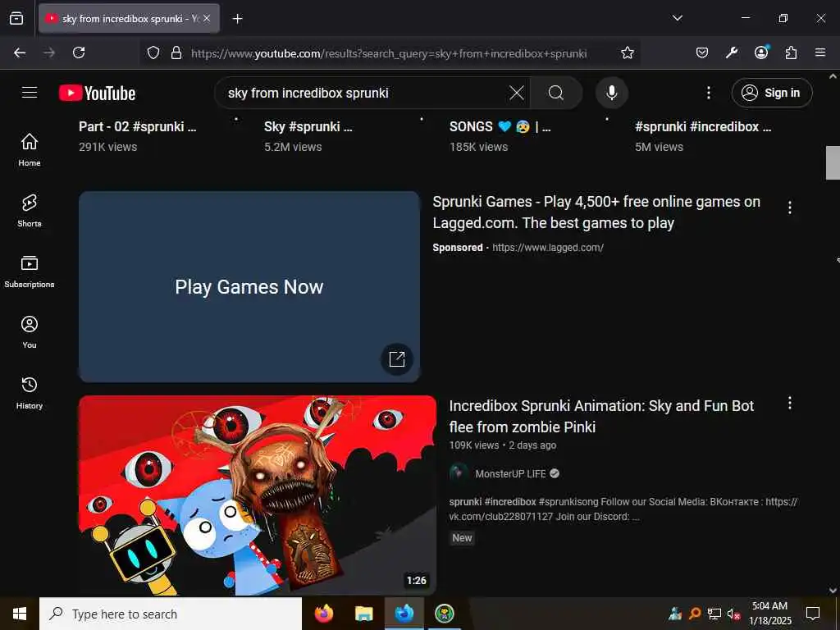Click the Sign in button
The image size is (840, 630).
coord(772,93)
